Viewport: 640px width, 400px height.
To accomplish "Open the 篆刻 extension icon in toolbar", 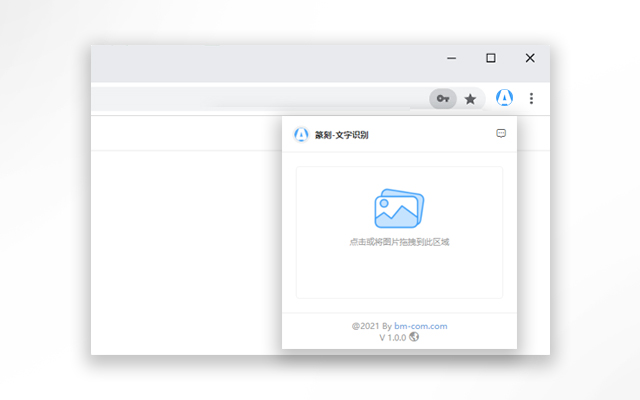I will click(x=504, y=98).
